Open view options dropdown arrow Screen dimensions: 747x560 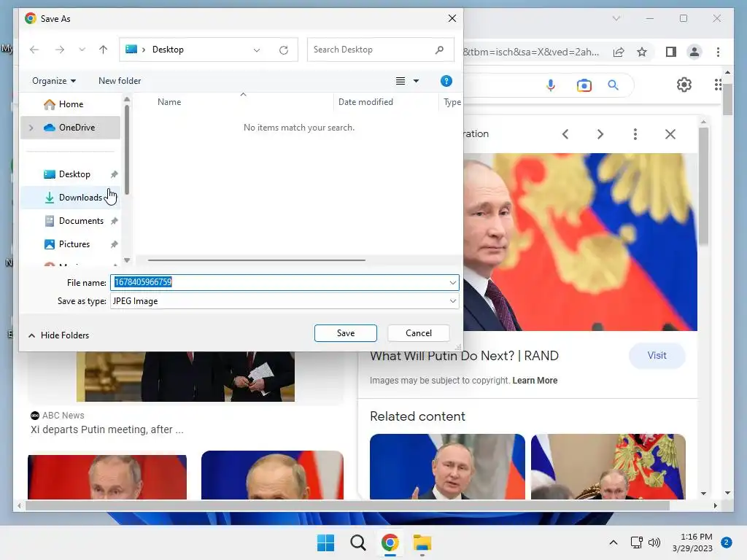tap(416, 81)
